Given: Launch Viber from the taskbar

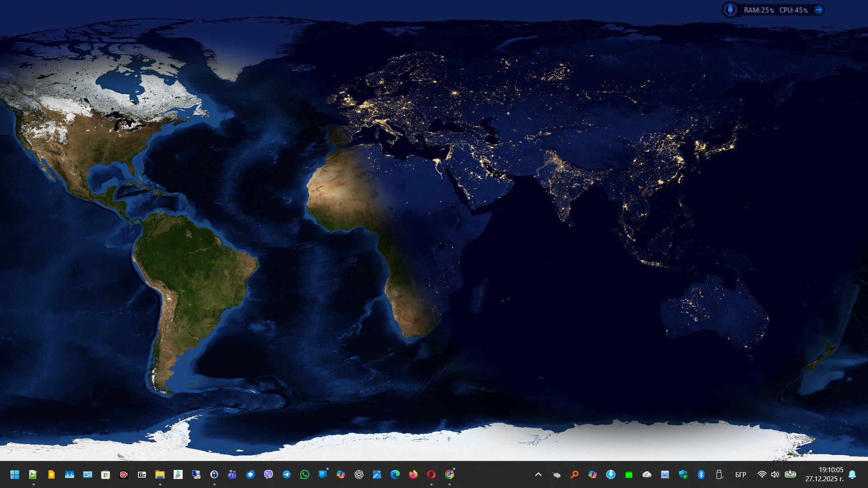Looking at the screenshot, I should (x=269, y=474).
